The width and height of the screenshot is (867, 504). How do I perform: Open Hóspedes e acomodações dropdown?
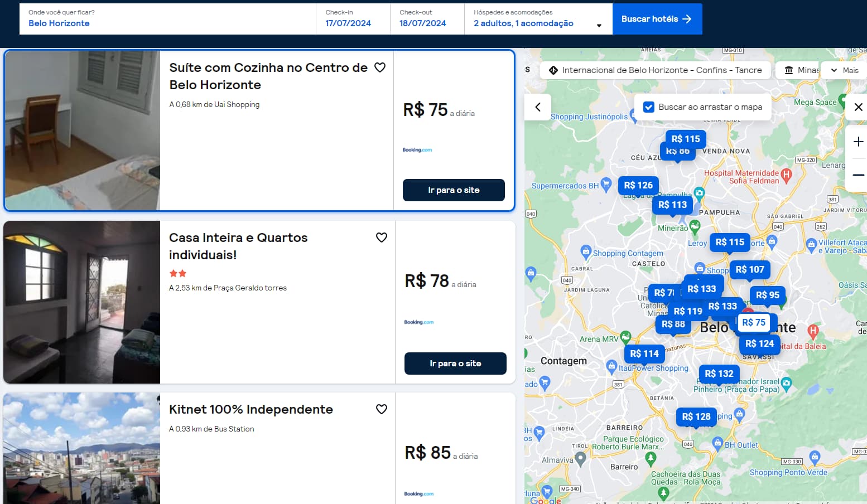coord(538,19)
